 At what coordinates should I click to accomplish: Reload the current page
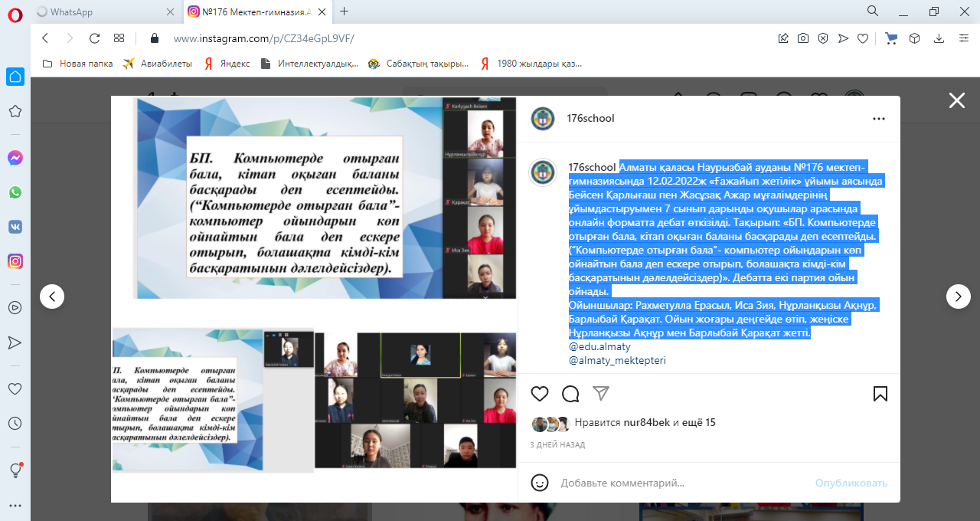pos(94,38)
